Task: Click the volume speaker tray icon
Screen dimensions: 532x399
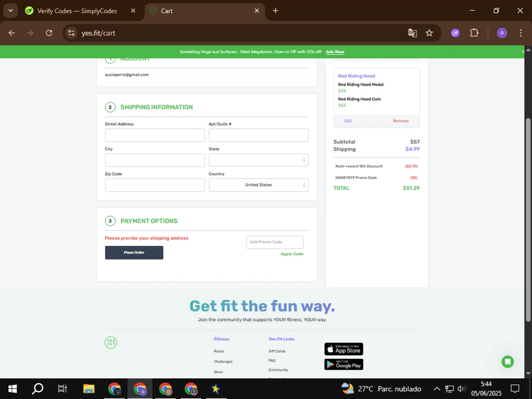Action: tap(461, 389)
